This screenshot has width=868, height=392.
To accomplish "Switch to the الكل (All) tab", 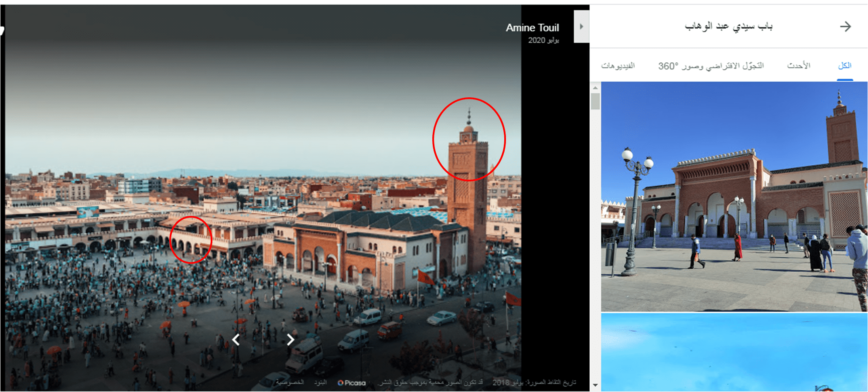I will click(844, 66).
